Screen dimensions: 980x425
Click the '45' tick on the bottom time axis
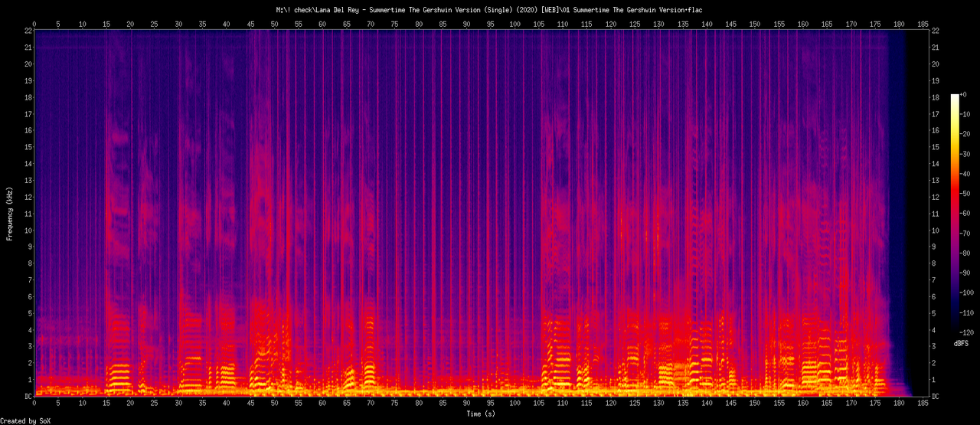[x=250, y=404]
